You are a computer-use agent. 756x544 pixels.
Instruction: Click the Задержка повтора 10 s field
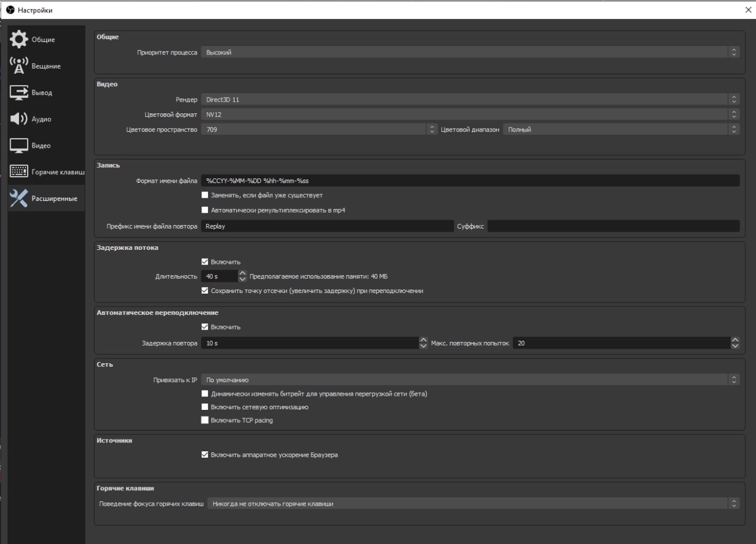310,343
